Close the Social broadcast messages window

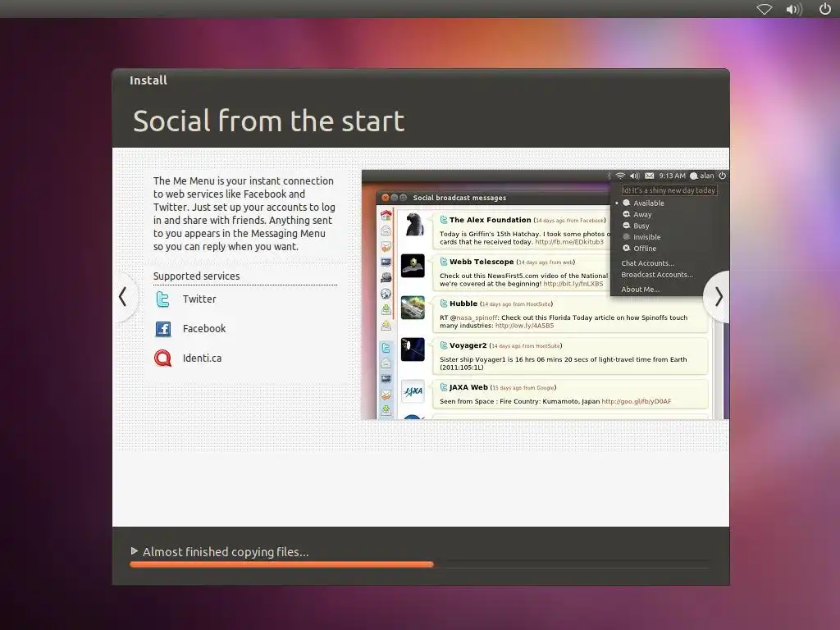tap(386, 198)
